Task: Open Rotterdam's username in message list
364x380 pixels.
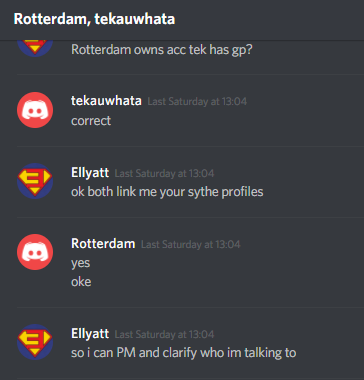Action: 103,244
